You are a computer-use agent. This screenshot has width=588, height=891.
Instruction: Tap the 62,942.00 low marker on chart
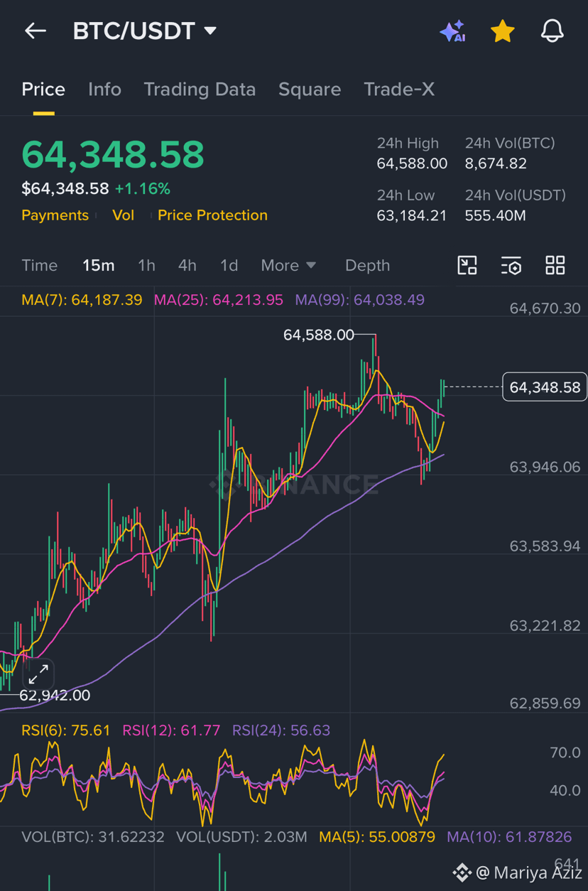pos(55,695)
